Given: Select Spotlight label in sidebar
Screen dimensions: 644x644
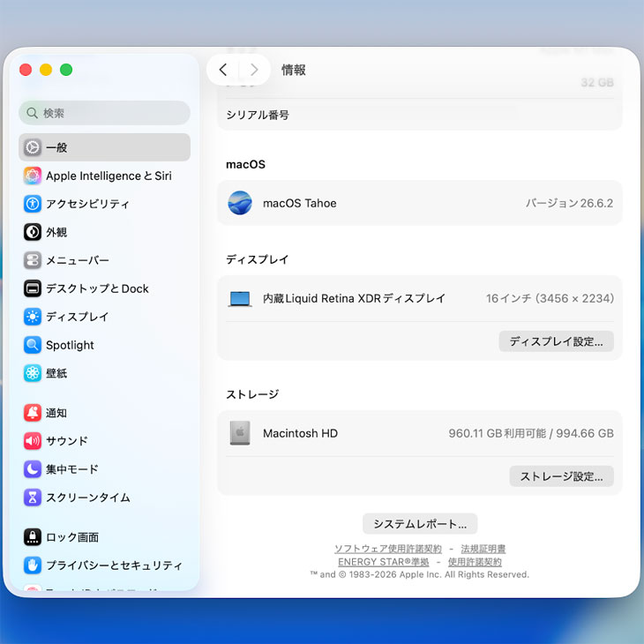Looking at the screenshot, I should [70, 345].
